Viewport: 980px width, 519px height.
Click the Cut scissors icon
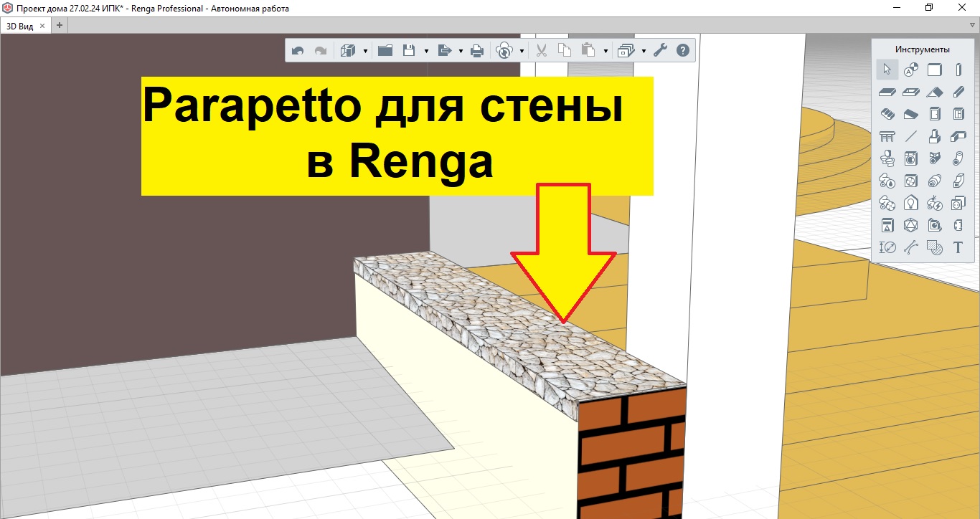(x=542, y=51)
